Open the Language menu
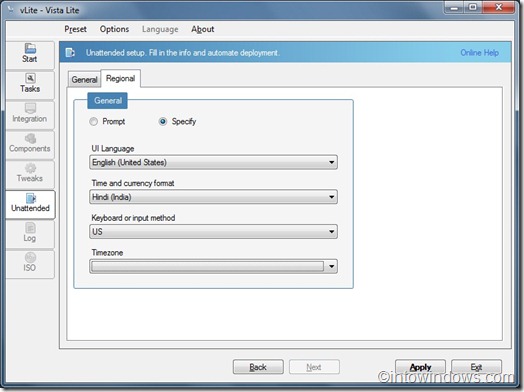Image resolution: width=524 pixels, height=392 pixels. pos(160,29)
